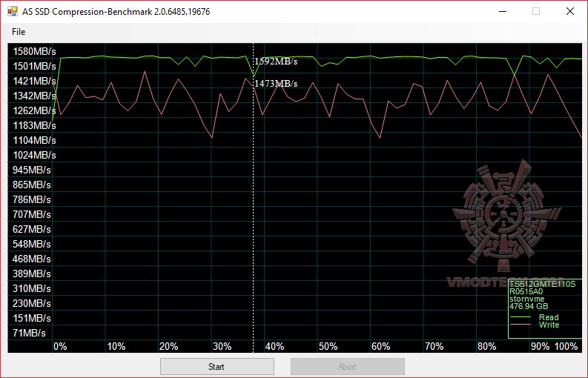
Task: Click the 70% axis label
Action: (x=435, y=347)
